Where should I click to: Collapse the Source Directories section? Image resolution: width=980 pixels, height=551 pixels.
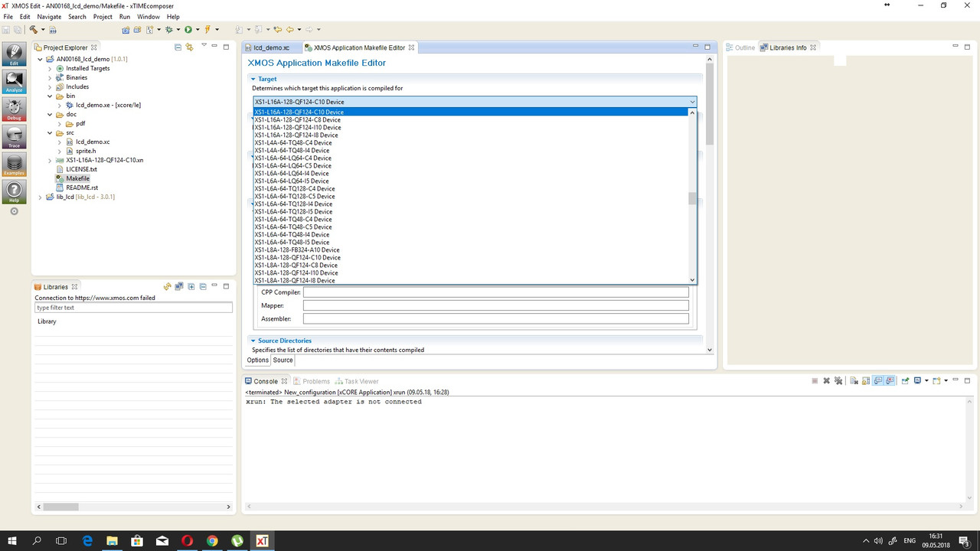tap(253, 341)
